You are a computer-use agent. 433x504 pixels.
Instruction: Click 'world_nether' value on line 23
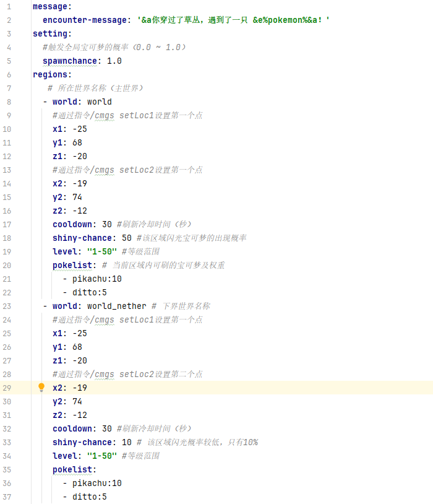click(117, 306)
